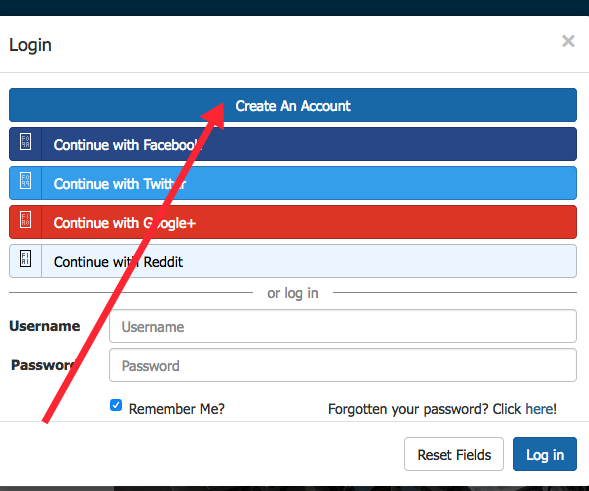The height and width of the screenshot is (491, 589).
Task: Click the Twitter icon square
Action: tap(26, 181)
